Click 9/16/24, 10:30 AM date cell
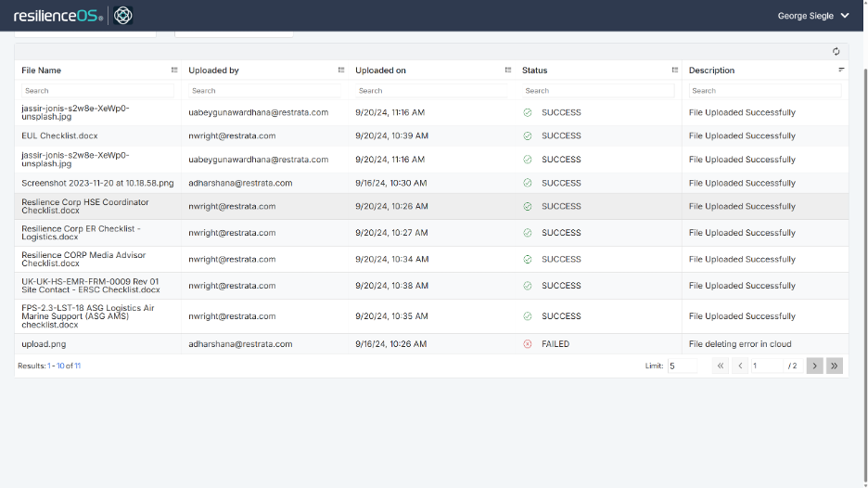The width and height of the screenshot is (868, 488). click(390, 183)
